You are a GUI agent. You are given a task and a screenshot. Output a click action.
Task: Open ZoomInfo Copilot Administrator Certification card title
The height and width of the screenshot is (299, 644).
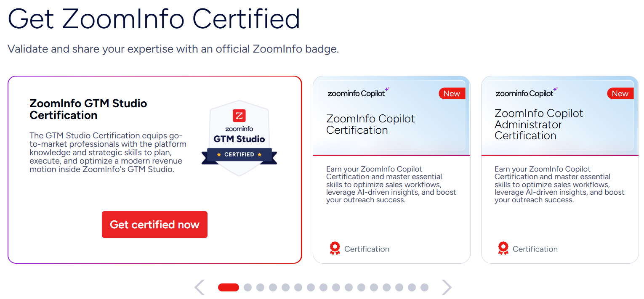(539, 124)
